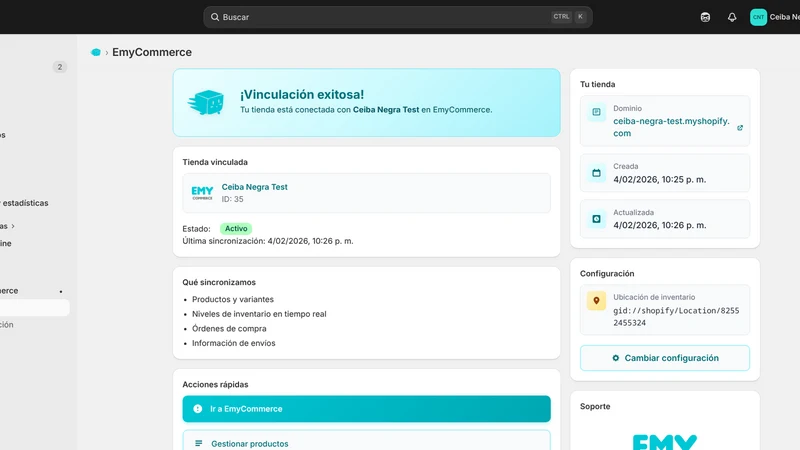Click the 'ID: 35' text

click(x=233, y=199)
